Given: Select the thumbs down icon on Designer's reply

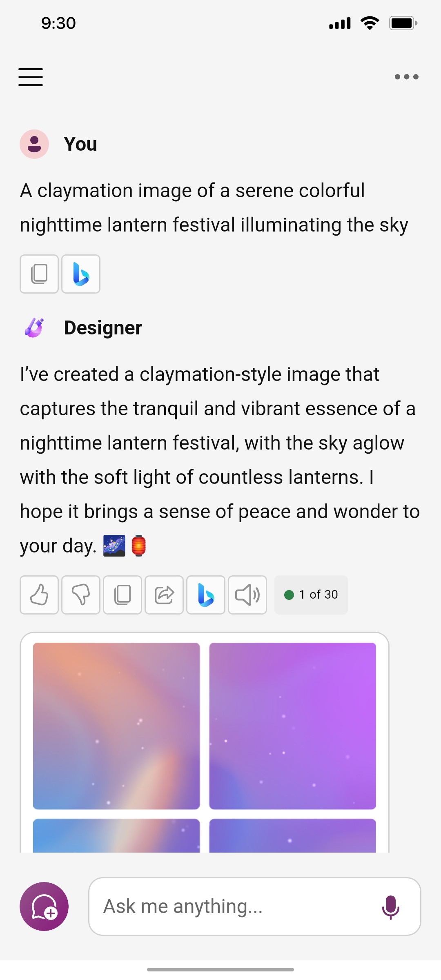Looking at the screenshot, I should 80,595.
